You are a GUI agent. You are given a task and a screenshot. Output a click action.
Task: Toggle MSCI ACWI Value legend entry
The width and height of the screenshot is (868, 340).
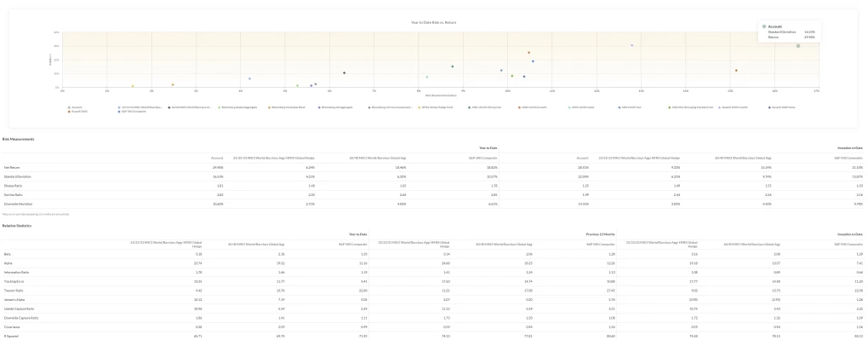581,107
